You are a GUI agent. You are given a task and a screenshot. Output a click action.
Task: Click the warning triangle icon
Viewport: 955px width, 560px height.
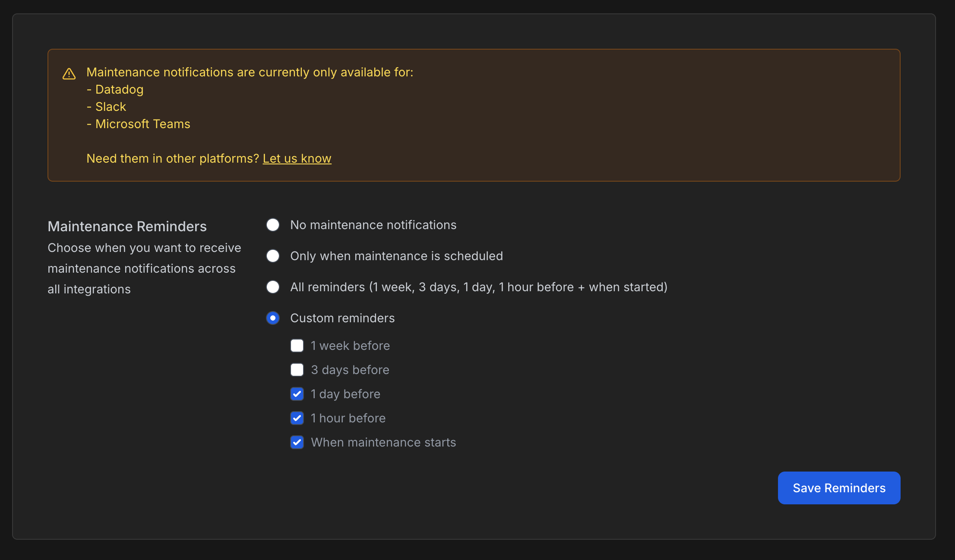point(69,74)
